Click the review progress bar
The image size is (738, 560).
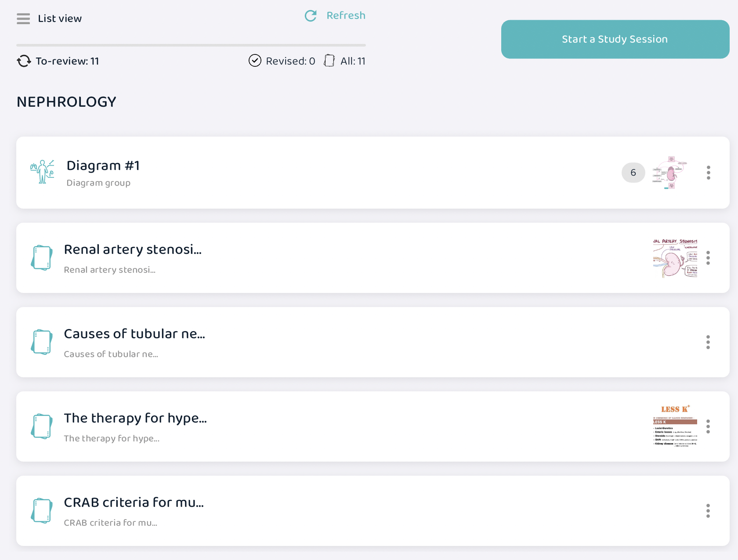[191, 45]
